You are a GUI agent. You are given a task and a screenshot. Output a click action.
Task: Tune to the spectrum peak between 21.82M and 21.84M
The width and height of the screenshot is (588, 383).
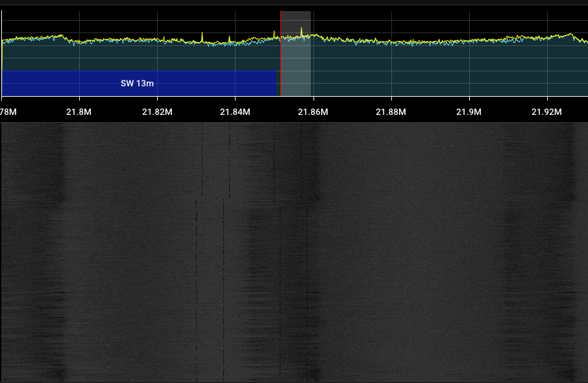[x=202, y=36]
